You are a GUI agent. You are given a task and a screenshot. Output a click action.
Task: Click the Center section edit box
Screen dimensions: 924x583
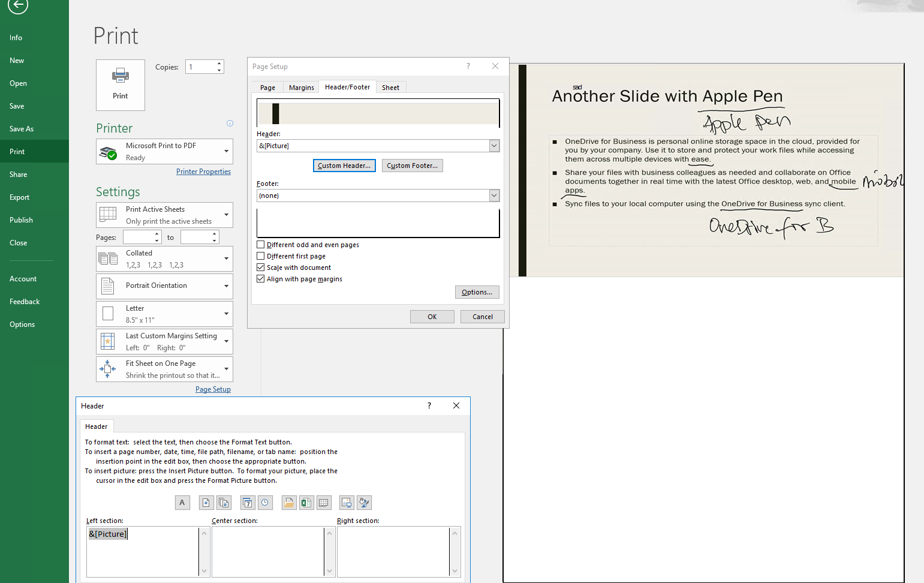point(268,552)
